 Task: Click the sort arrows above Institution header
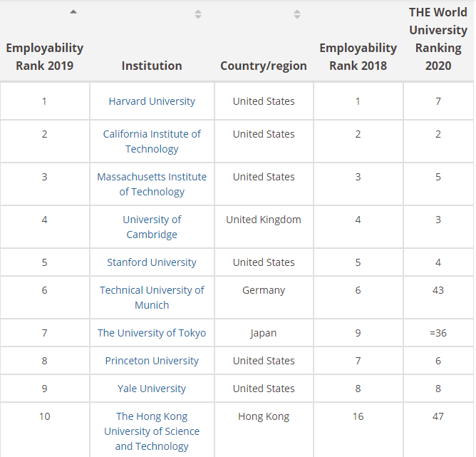tap(198, 14)
